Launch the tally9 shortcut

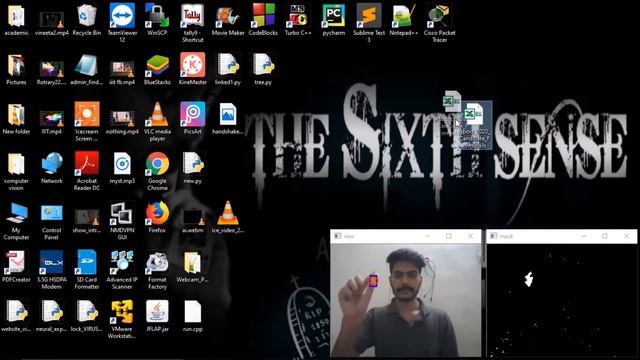[193, 22]
